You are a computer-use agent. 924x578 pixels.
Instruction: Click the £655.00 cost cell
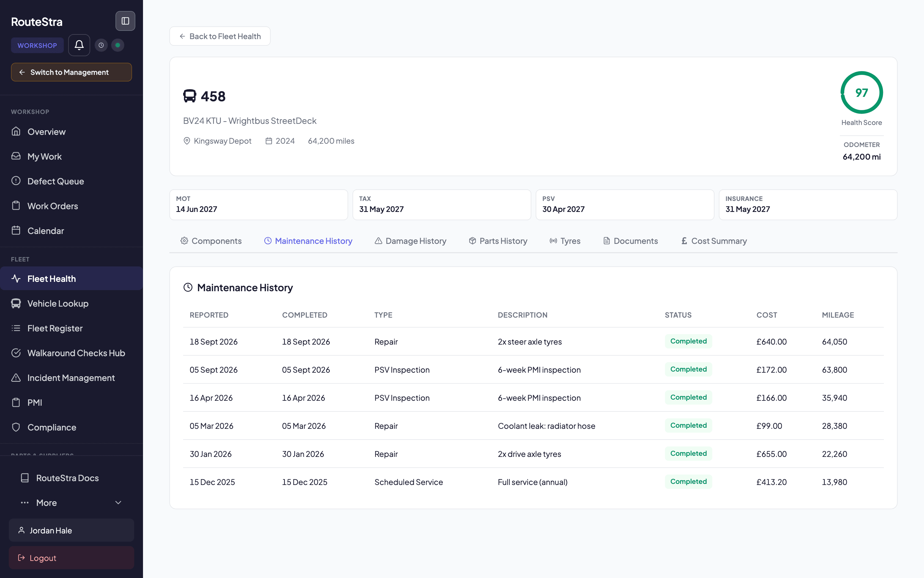[771, 454]
